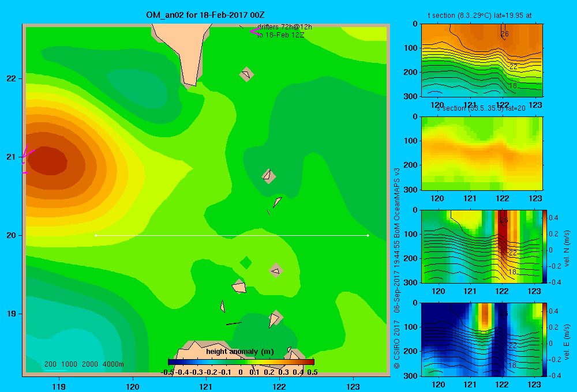Click the magenta drifter marker beside the drifters label
577x392 pixels.
[256, 31]
